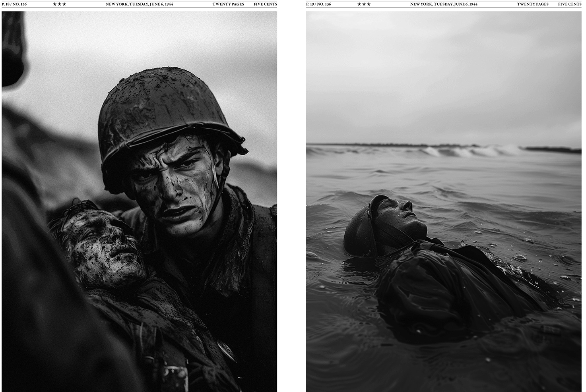The width and height of the screenshot is (586, 392).
Task: Select the 'P. 19 / NO. 136' page label
Action: [x=318, y=4]
